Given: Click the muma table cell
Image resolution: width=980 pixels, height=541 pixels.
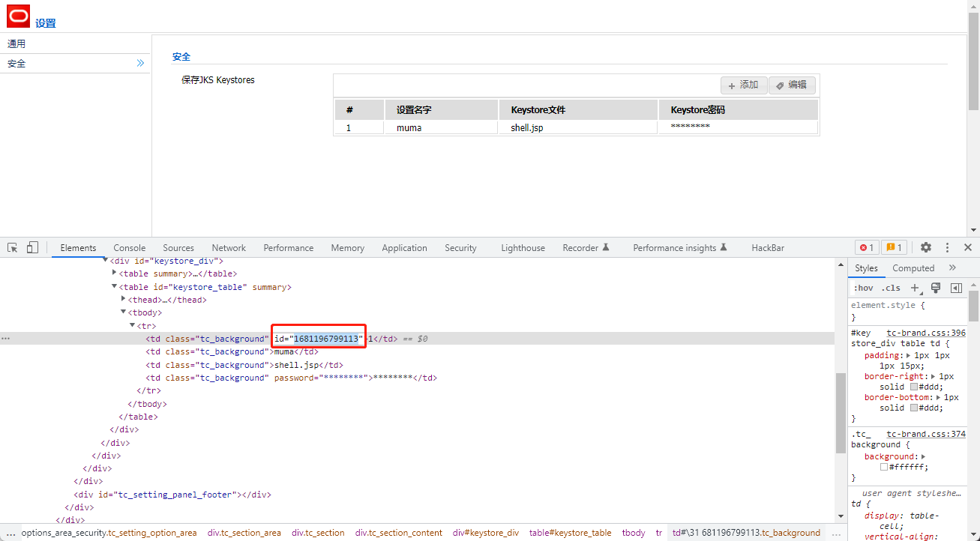Looking at the screenshot, I should click(x=442, y=127).
